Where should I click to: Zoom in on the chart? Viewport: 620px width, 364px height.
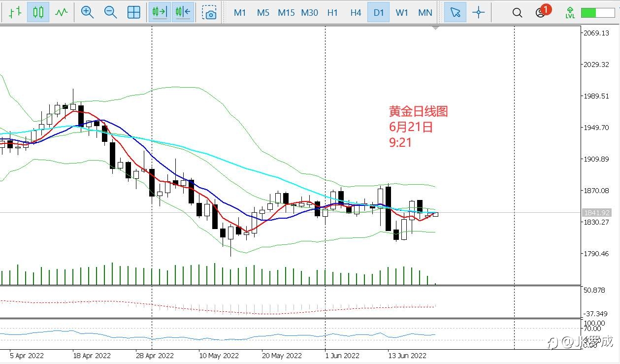click(88, 12)
